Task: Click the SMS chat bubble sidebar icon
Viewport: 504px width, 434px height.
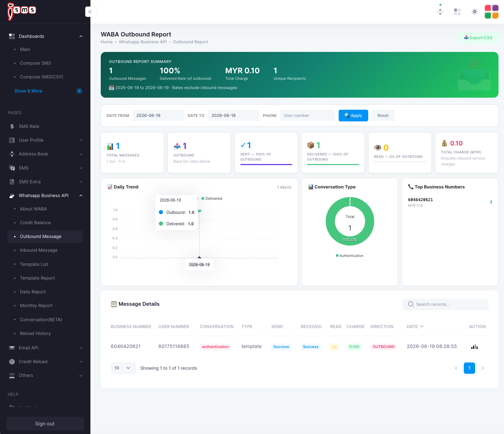Action: pyautogui.click(x=12, y=168)
